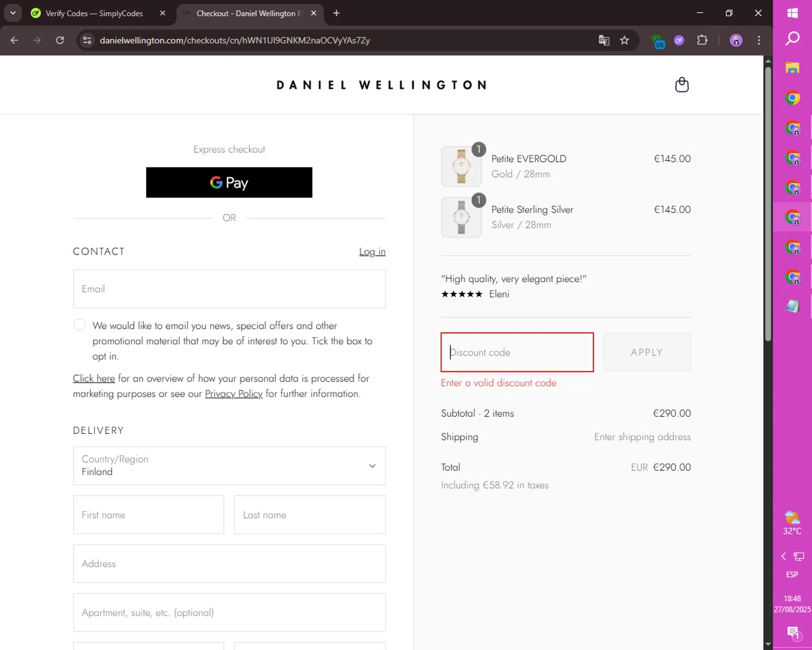Click the 'Enter a valid discount code' message
Viewport: 812px width, 650px height.
point(499,383)
